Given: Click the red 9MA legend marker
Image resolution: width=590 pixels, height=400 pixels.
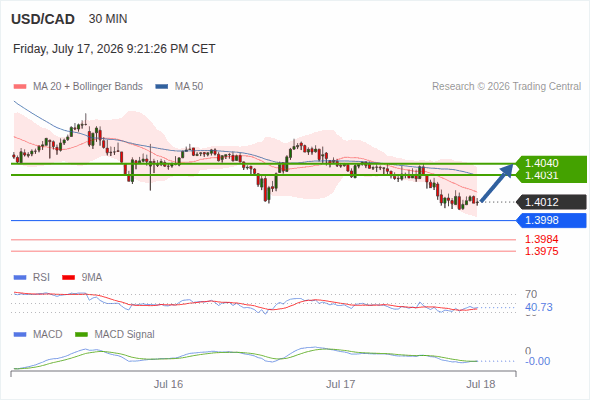Looking at the screenshot, I should coord(68,278).
